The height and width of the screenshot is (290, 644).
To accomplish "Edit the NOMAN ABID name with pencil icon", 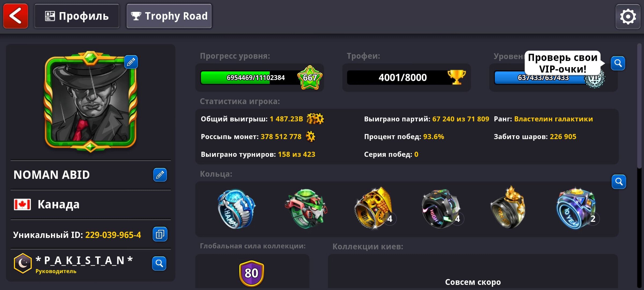I will coord(160,175).
